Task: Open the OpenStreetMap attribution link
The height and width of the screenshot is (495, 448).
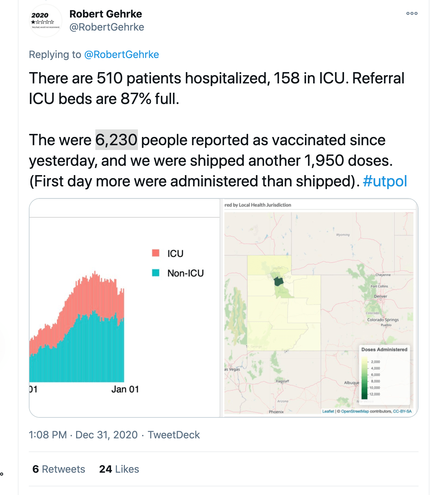Action: click(355, 411)
